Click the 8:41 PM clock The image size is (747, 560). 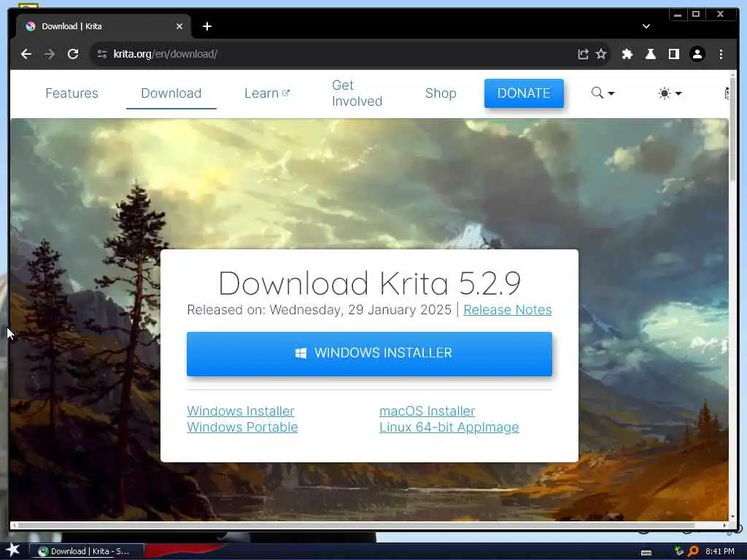[x=719, y=551]
